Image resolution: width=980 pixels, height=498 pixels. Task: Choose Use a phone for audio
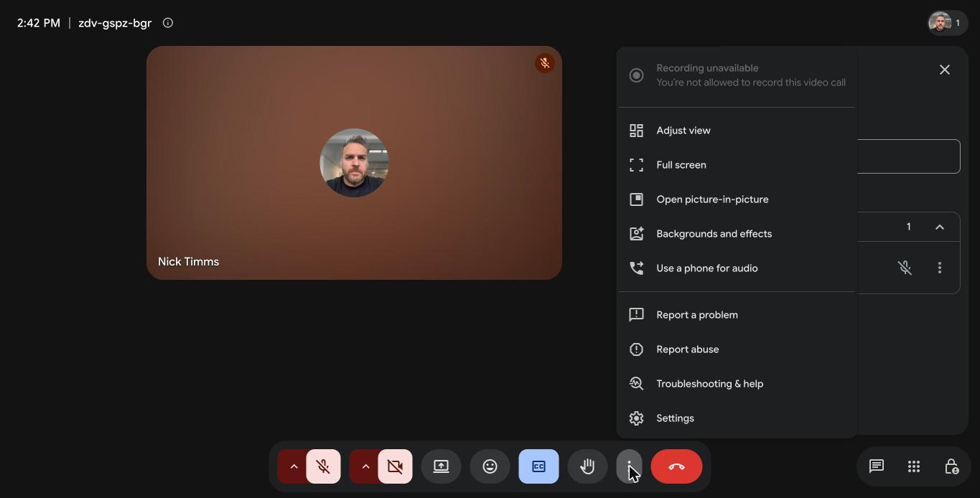click(x=737, y=268)
